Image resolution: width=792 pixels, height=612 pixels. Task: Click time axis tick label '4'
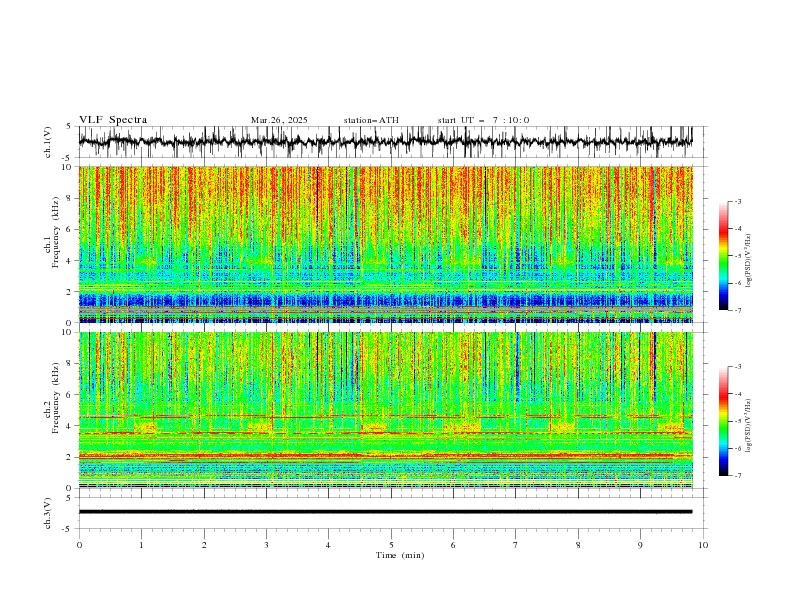328,545
